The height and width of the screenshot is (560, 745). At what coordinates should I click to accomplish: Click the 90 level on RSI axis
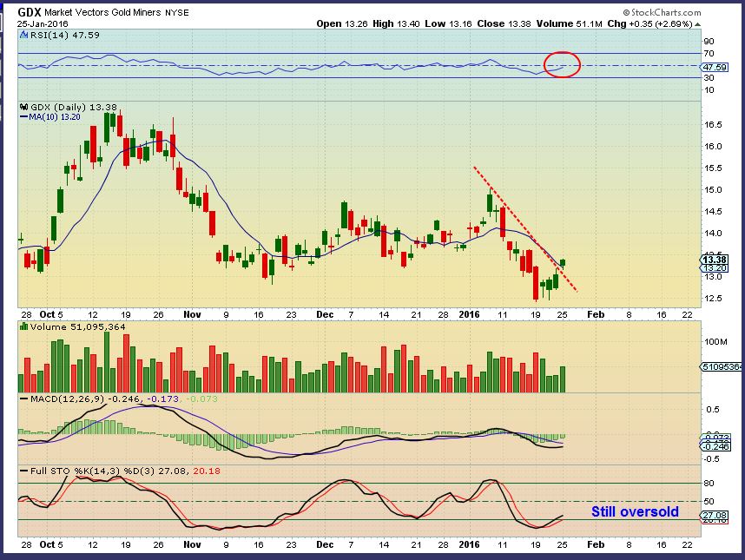tap(709, 42)
